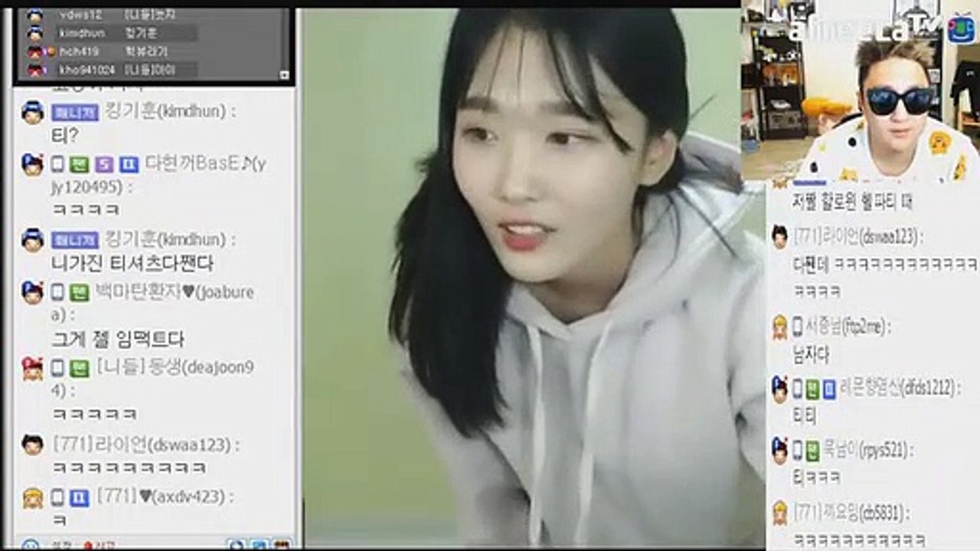This screenshot has width=980, height=551.
Task: Click the rightmost icon in chat bottom bar
Action: point(283,545)
